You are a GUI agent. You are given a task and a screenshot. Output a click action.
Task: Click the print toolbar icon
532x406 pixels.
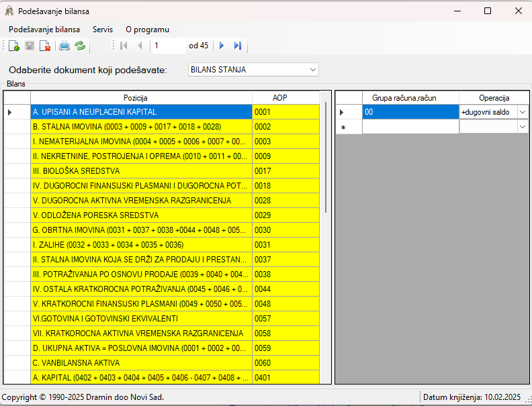[64, 46]
